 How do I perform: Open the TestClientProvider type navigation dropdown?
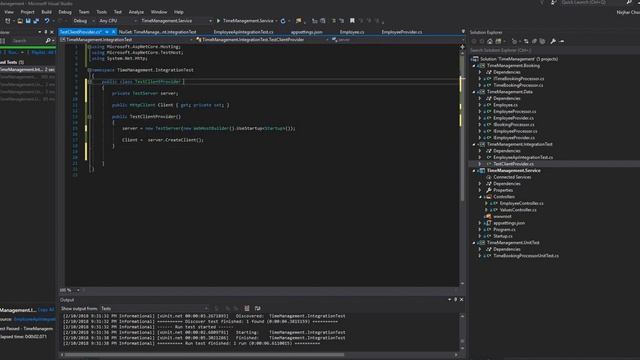(x=262, y=40)
